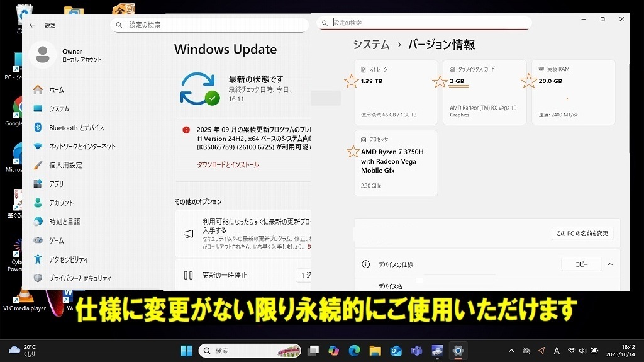The height and width of the screenshot is (362, 644).
Task: Click the プライバシーとセキュリティ shield icon
Action: [x=38, y=278]
